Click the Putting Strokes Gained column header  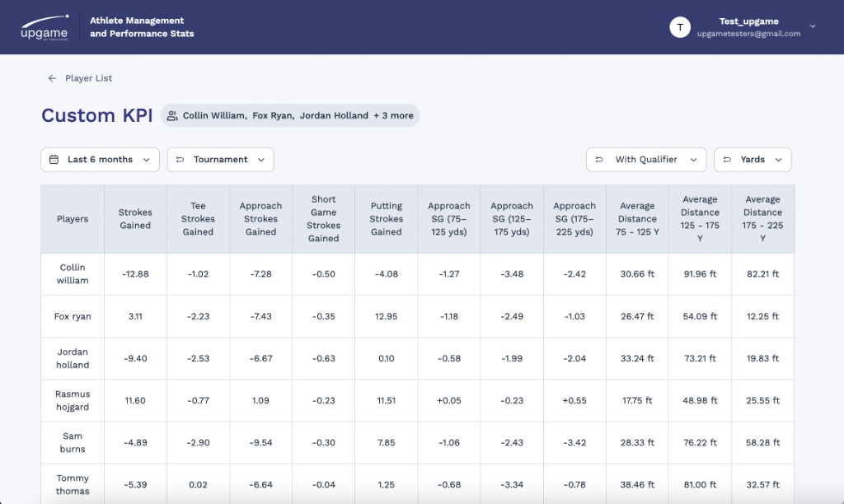click(387, 219)
